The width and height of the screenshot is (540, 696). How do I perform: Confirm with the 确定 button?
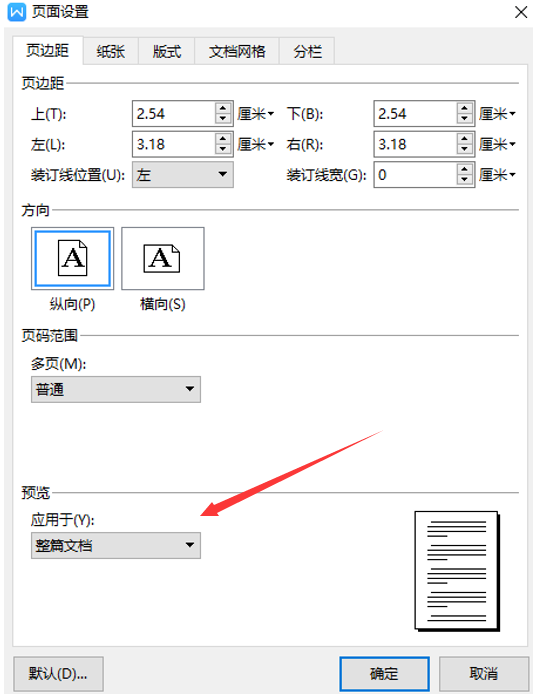[384, 674]
